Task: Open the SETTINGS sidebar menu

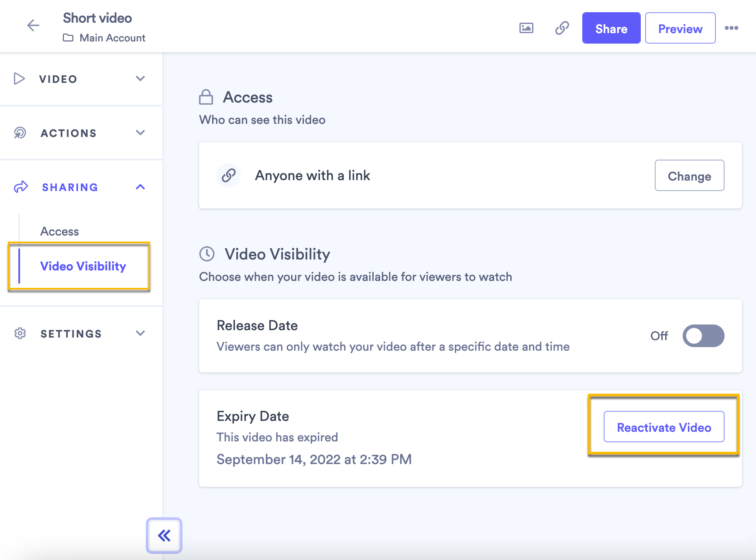Action: tap(81, 334)
